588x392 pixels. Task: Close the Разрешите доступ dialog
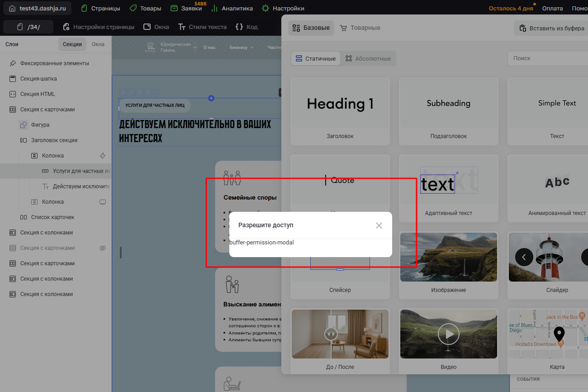pos(379,225)
